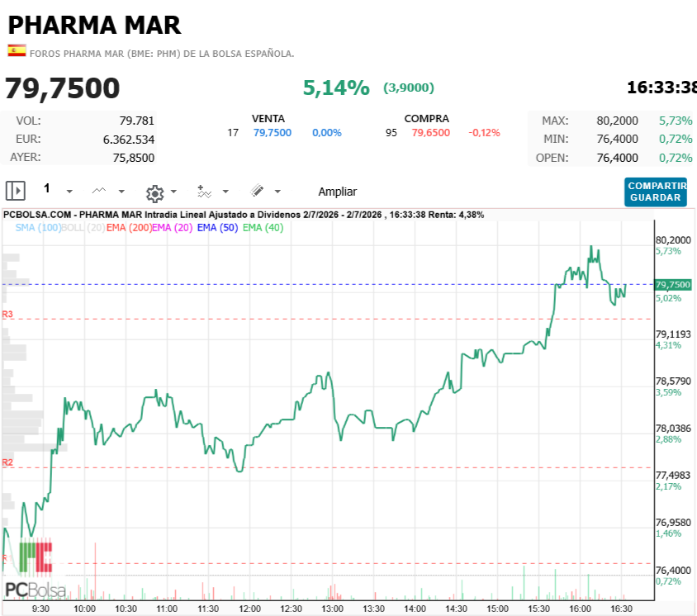Expand the indicators dropdown arrow
This screenshot has height=616, width=697.
pyautogui.click(x=225, y=192)
